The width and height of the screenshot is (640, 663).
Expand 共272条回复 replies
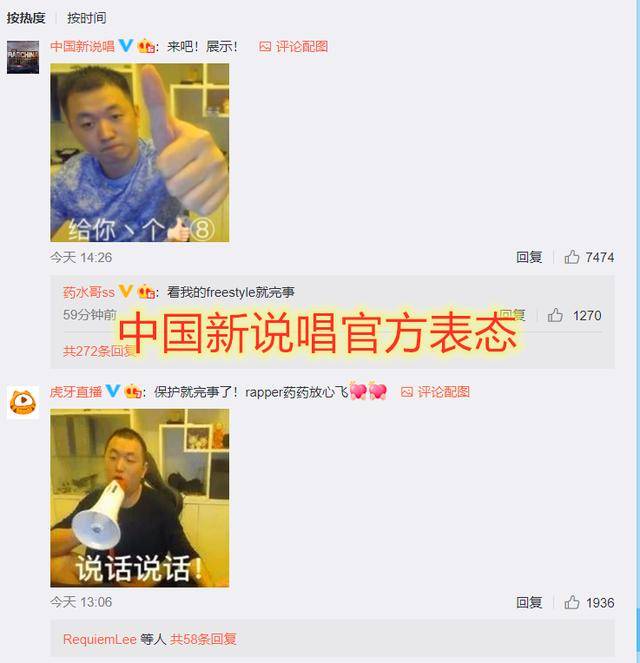(99, 351)
